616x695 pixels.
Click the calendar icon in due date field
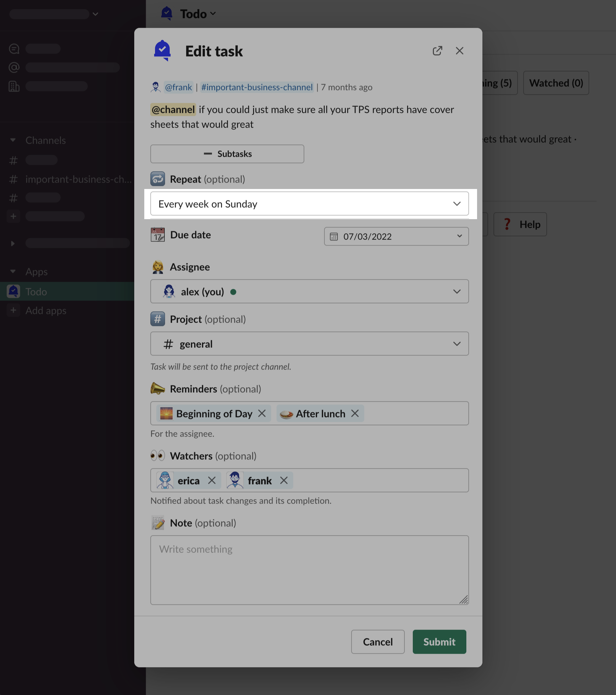coord(334,237)
